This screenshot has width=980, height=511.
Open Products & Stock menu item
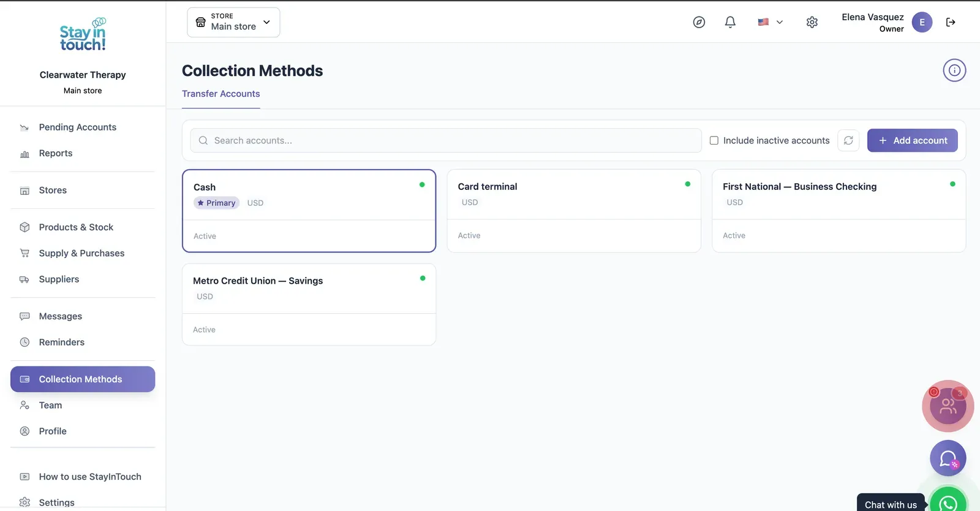(76, 227)
